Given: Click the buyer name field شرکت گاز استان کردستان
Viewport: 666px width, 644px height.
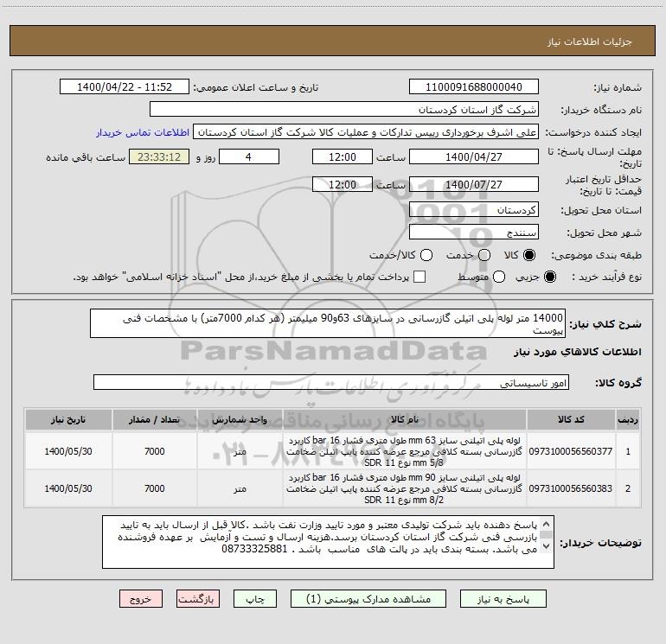Looking at the screenshot, I should pos(344,109).
